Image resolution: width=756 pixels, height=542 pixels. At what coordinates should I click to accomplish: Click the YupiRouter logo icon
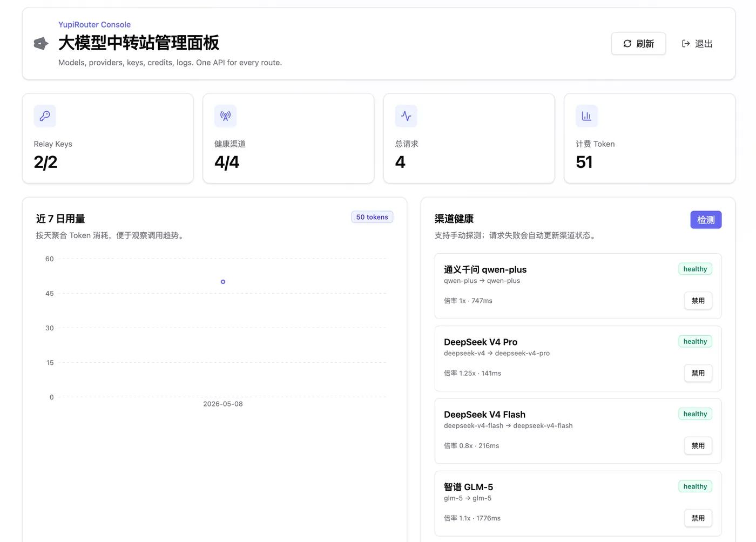41,43
